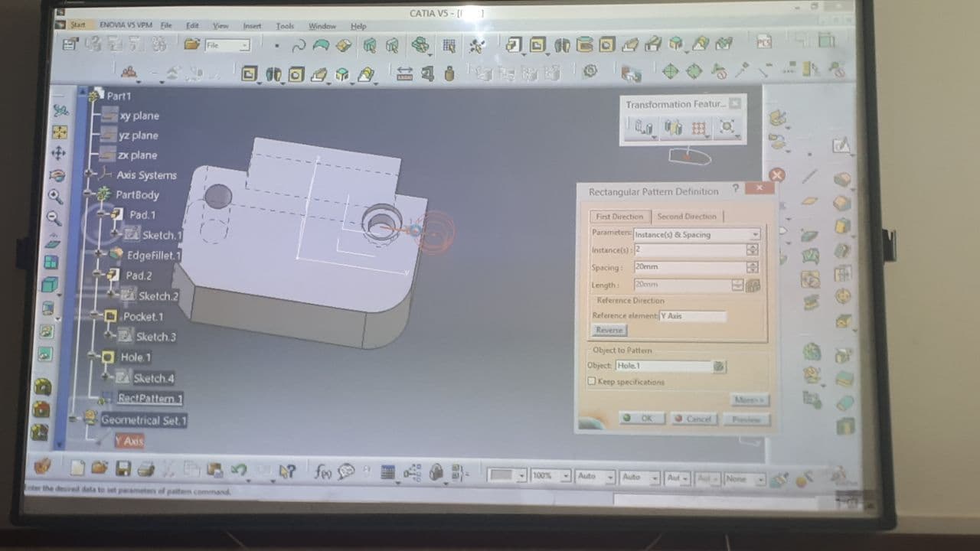Click the New document icon

click(77, 468)
